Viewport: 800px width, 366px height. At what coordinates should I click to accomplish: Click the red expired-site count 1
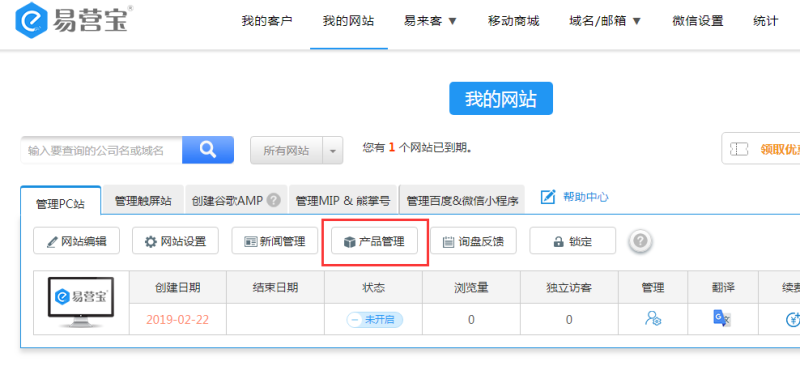coord(392,148)
